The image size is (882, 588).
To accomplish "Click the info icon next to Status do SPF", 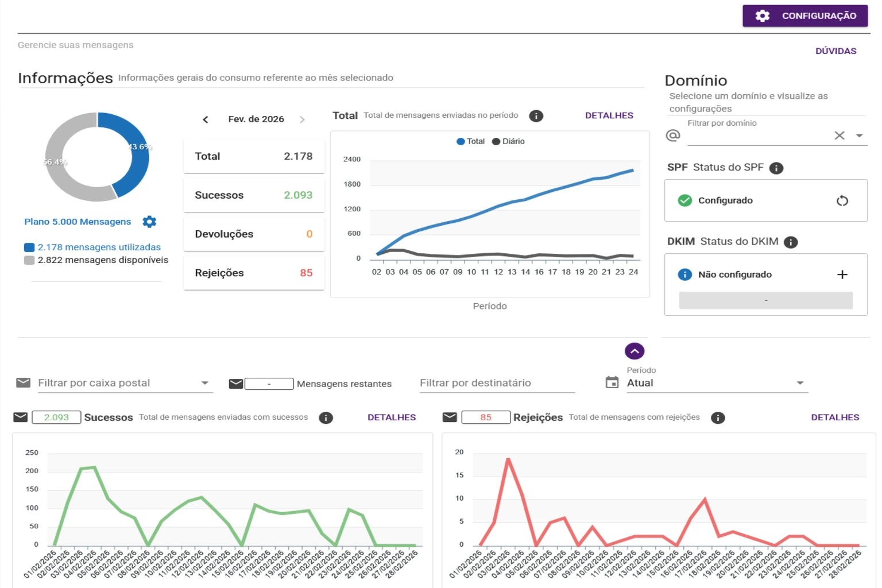I will pos(776,168).
